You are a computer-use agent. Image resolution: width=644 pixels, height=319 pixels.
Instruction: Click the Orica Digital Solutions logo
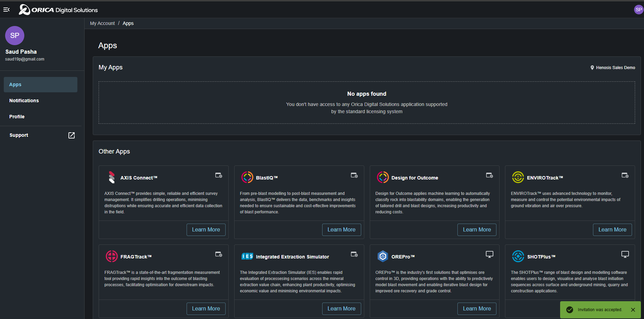pos(58,10)
